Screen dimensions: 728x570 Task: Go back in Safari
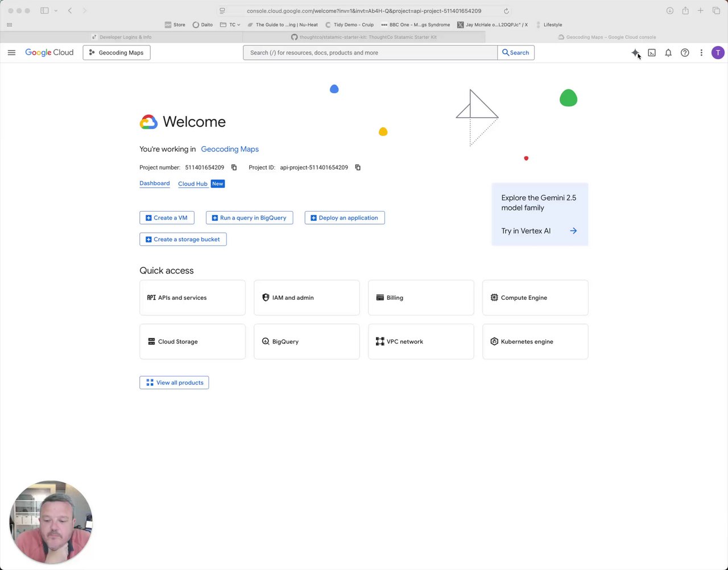click(70, 10)
